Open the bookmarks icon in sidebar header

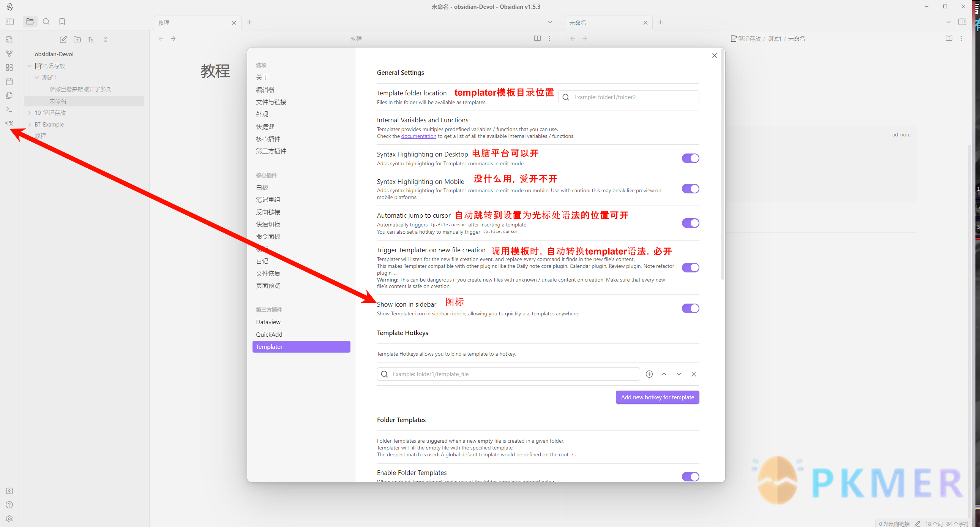(62, 22)
